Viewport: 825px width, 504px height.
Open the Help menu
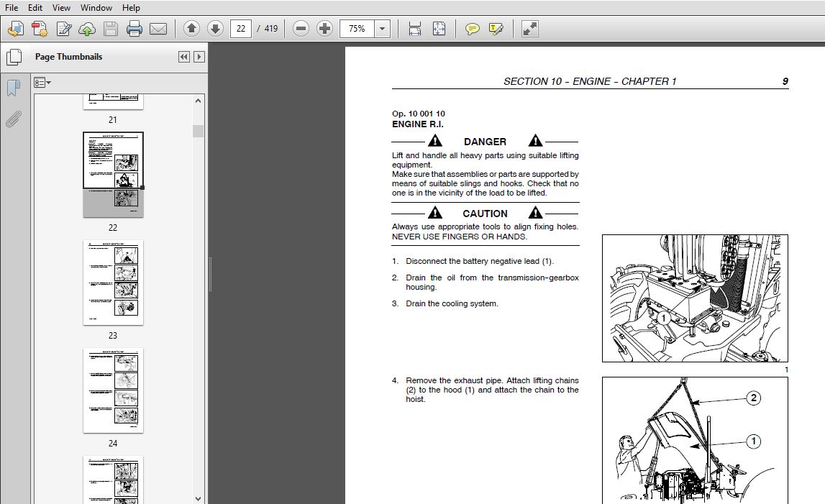point(131,7)
